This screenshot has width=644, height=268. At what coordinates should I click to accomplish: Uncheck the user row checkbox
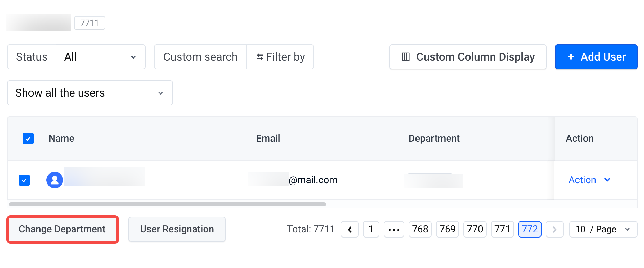click(x=24, y=180)
